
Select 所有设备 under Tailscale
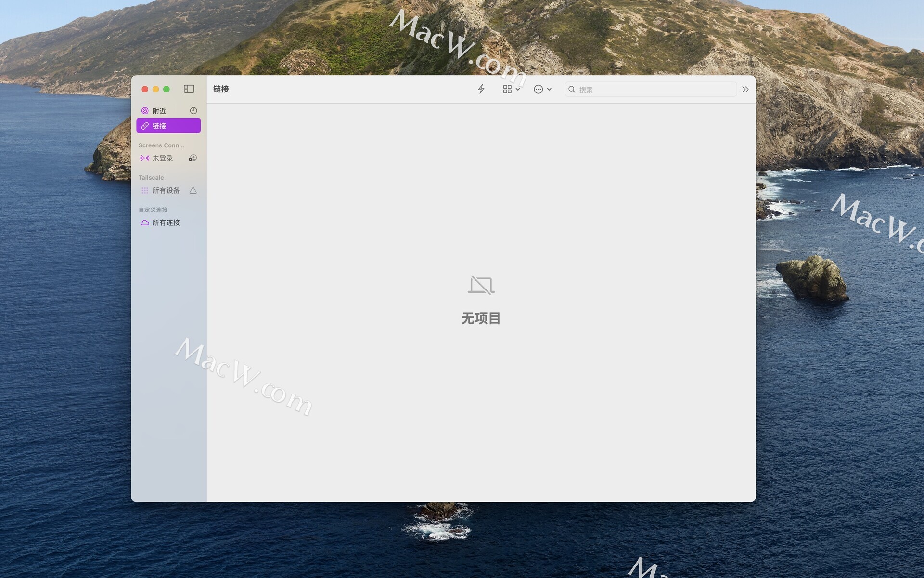tap(166, 190)
